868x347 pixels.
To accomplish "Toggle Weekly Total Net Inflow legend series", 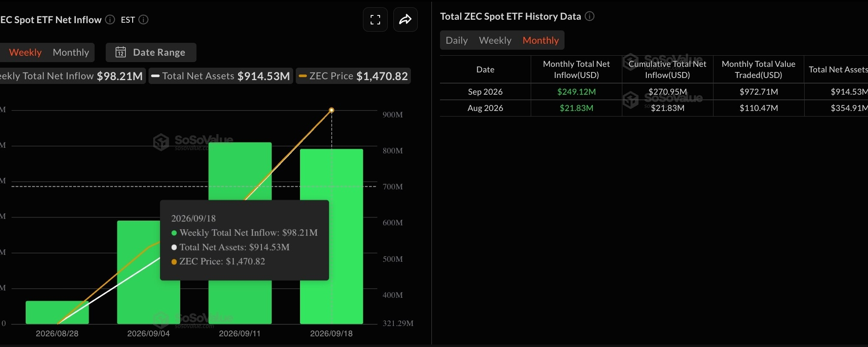I will [72, 76].
